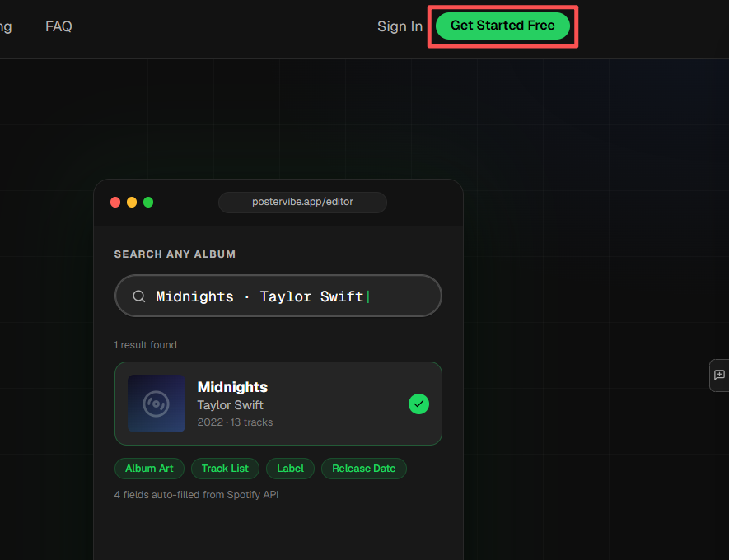Viewport: 729px width, 560px height.
Task: Click the yellow minimize dot in mock window
Action: (x=132, y=202)
